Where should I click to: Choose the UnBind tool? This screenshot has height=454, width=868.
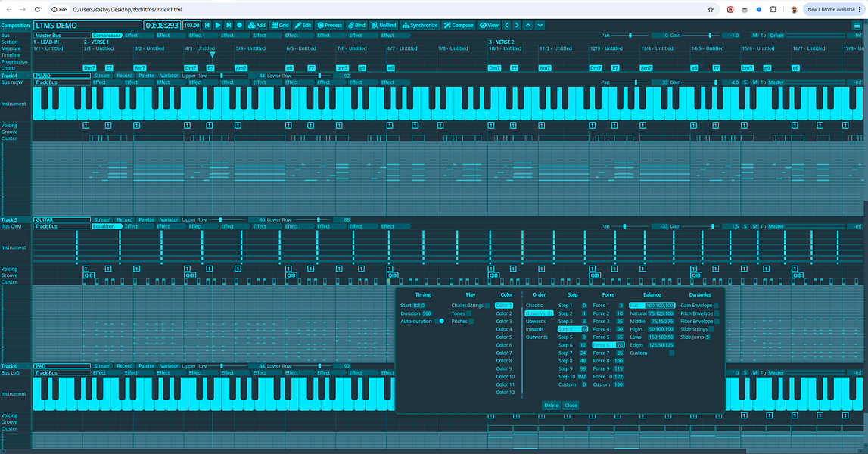click(384, 26)
